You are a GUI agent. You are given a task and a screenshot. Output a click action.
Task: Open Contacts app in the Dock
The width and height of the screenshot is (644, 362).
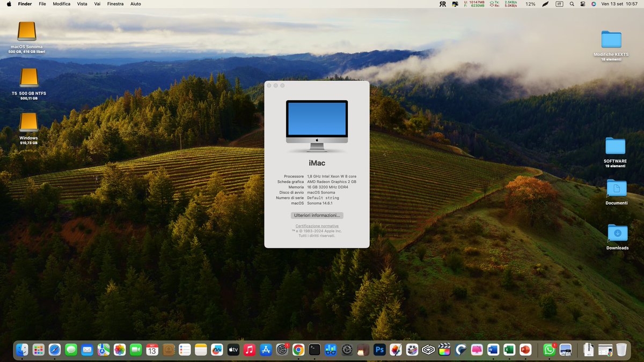point(169,350)
